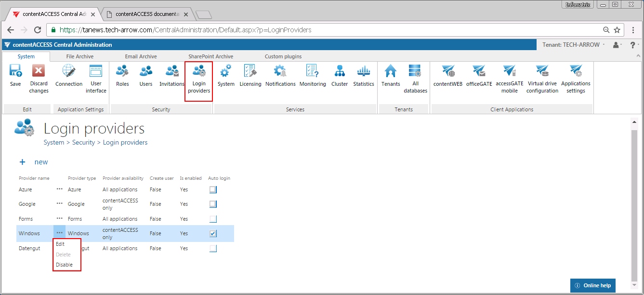Viewport: 644px width, 295px height.
Task: Click Security in the breadcrumb
Action: pos(84,142)
